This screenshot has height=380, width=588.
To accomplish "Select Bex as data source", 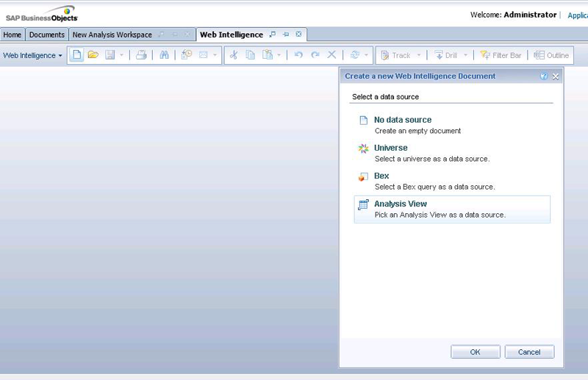I will 452,182.
